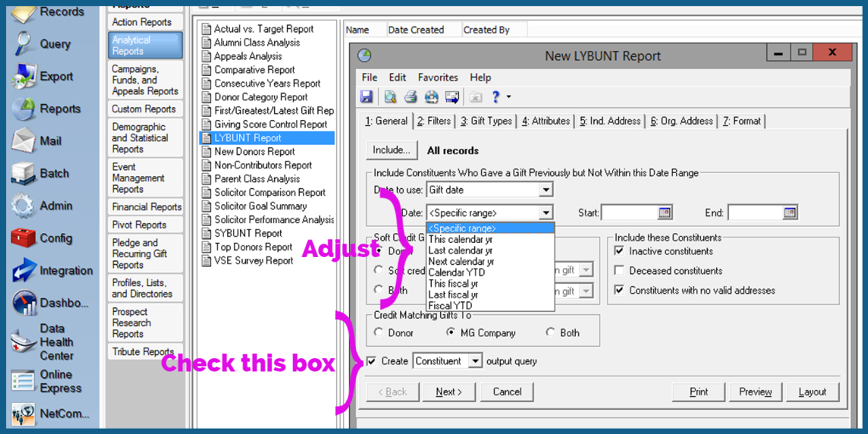Open the Constituent output query dropdown
Image resolution: width=868 pixels, height=434 pixels.
pos(475,361)
